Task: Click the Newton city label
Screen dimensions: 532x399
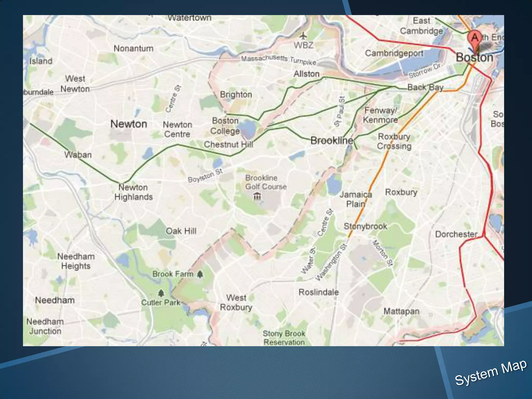Action: [129, 124]
